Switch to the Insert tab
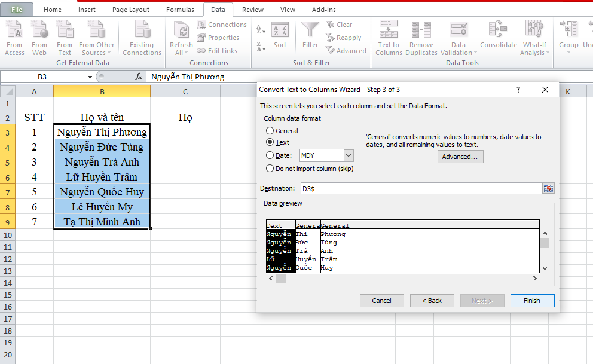The width and height of the screenshot is (593, 364). 87,10
